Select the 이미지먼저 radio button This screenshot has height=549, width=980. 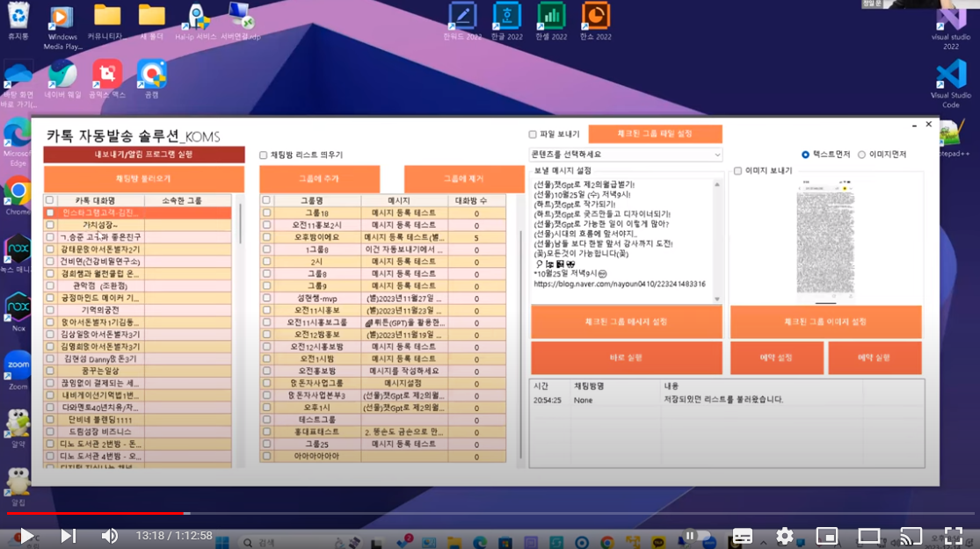point(861,155)
